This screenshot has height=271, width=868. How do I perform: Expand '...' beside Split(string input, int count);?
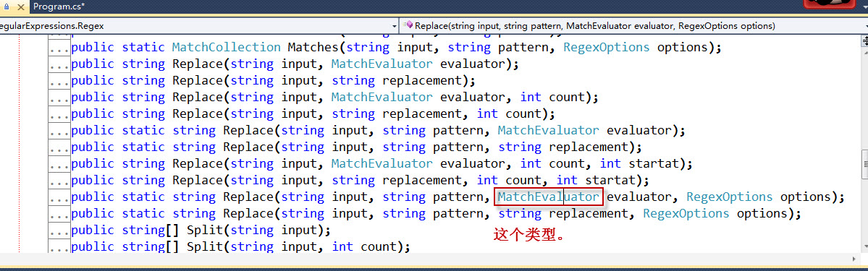pyautogui.click(x=59, y=246)
